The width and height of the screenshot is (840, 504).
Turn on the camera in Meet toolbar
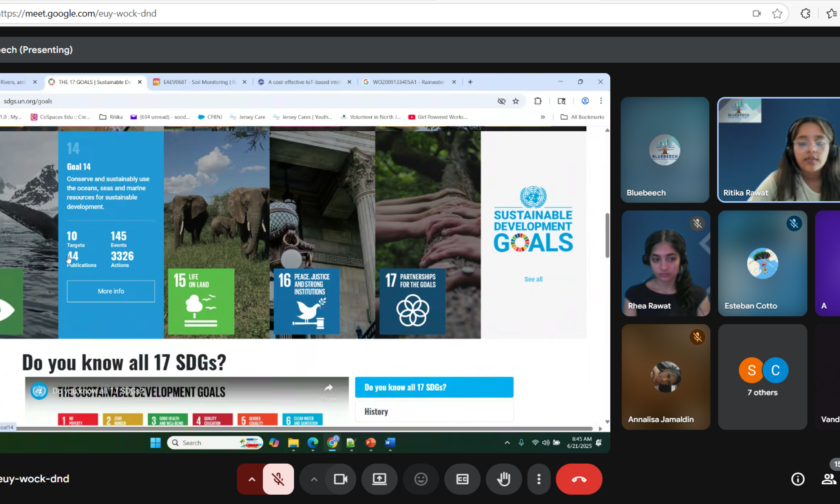341,479
